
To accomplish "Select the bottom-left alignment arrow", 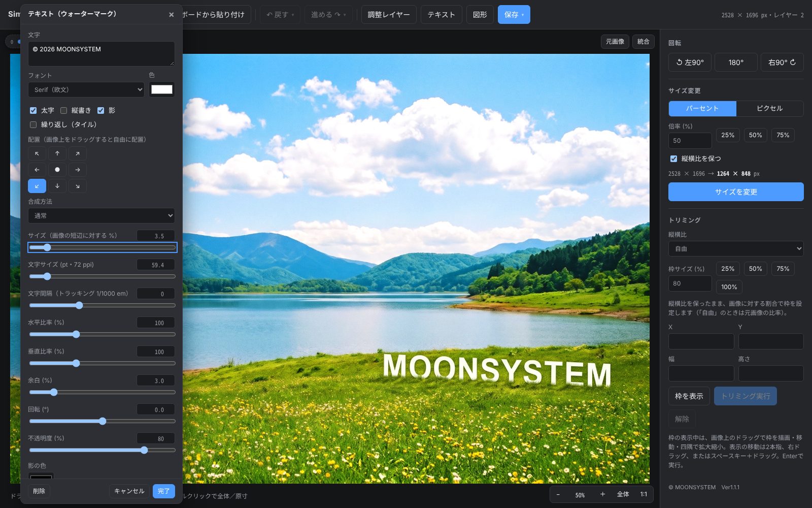I will pos(37,186).
